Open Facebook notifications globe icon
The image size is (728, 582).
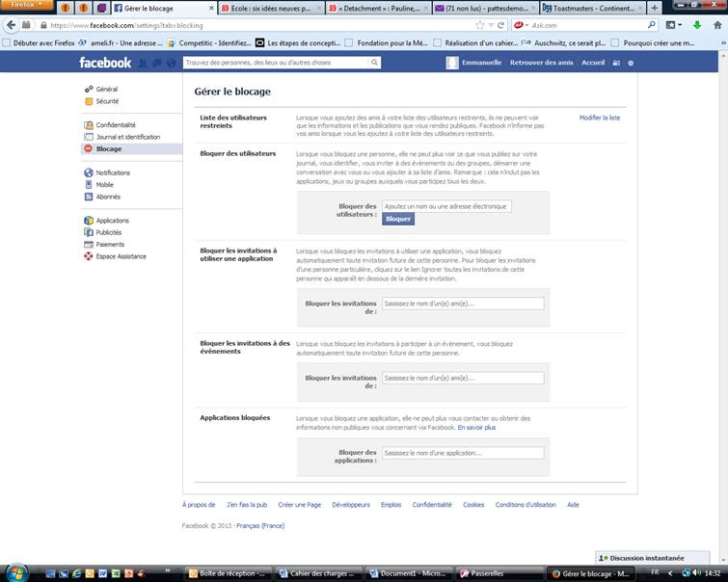click(172, 63)
